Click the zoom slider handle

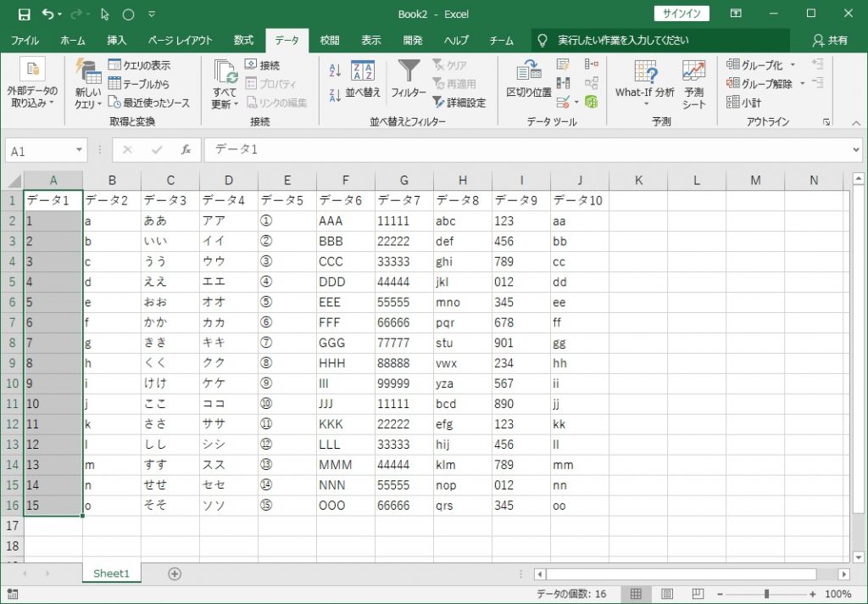tap(766, 594)
